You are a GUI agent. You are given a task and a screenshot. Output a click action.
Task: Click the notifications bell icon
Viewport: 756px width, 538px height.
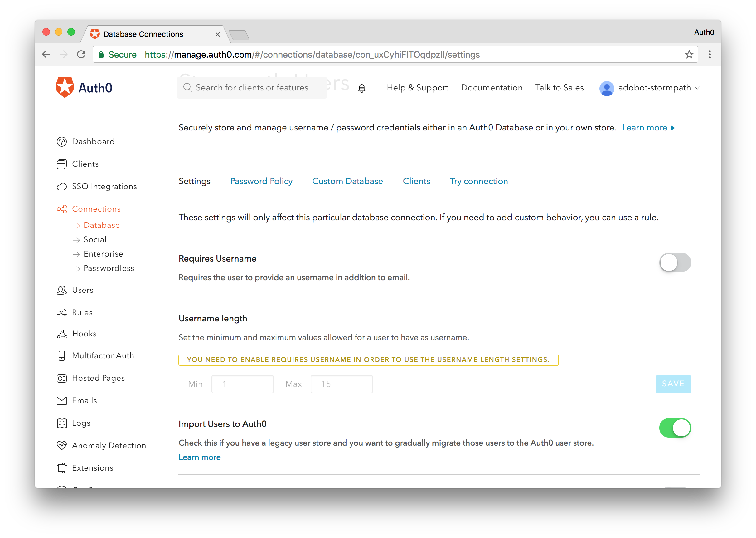(361, 88)
